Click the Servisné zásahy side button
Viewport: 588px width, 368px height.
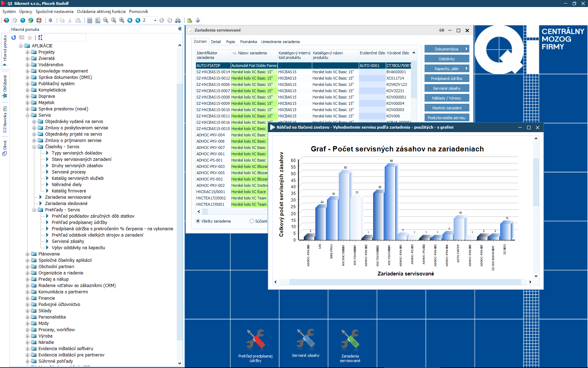tap(446, 88)
